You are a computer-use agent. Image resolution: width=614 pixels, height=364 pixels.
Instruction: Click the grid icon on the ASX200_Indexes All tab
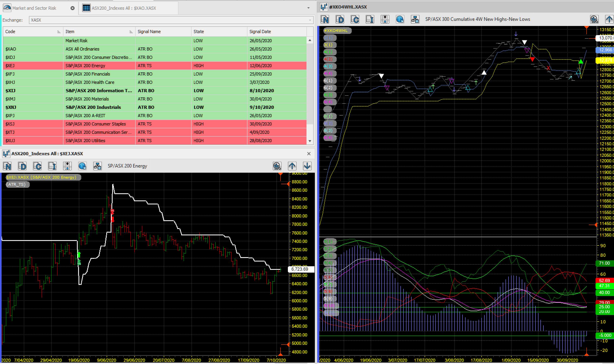point(86,8)
